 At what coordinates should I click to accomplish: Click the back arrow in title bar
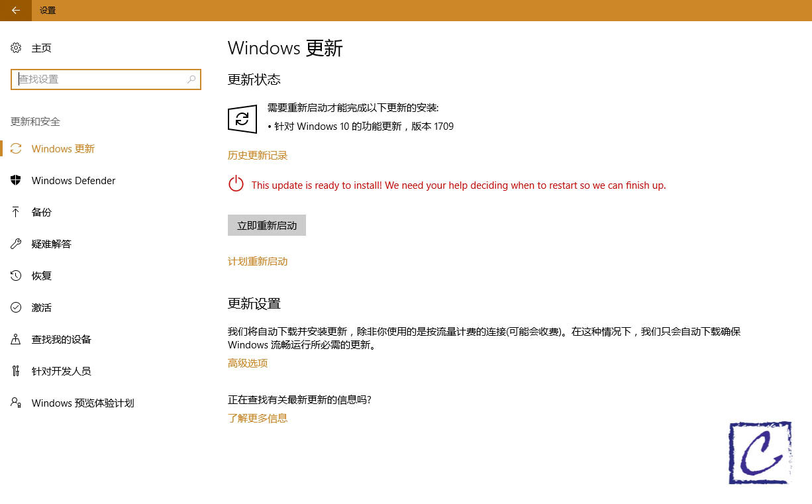15,10
